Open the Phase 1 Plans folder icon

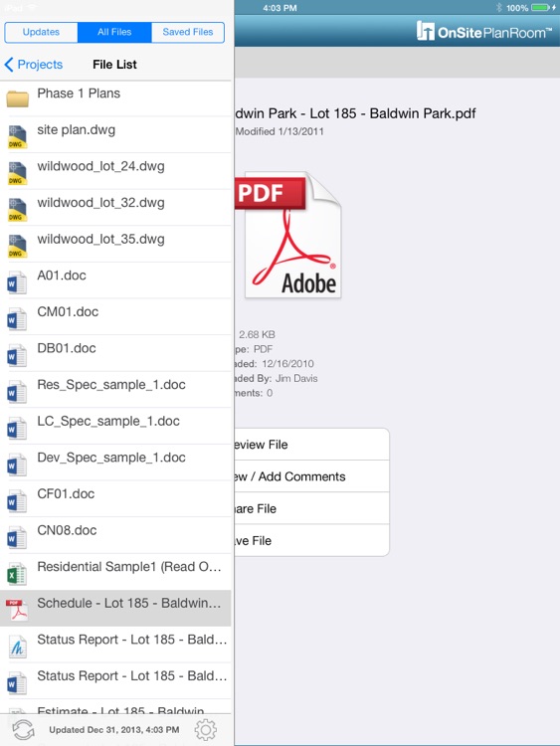[18, 98]
